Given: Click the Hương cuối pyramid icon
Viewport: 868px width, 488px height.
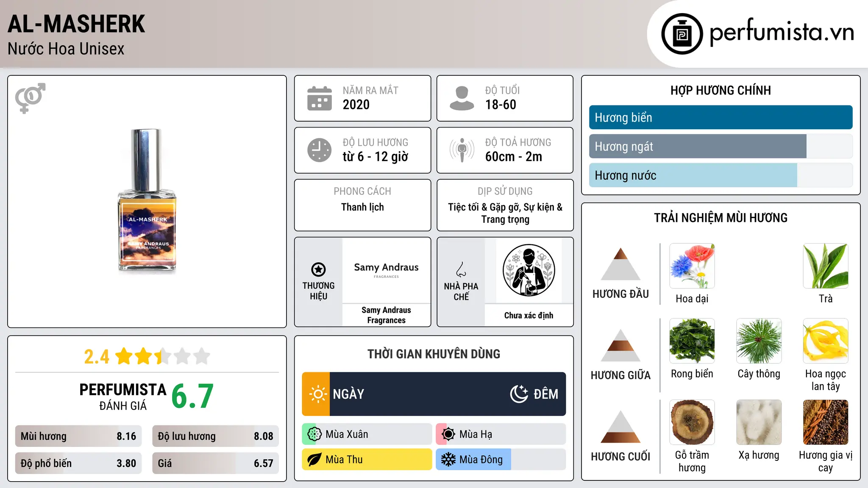Looking at the screenshot, I should point(620,427).
